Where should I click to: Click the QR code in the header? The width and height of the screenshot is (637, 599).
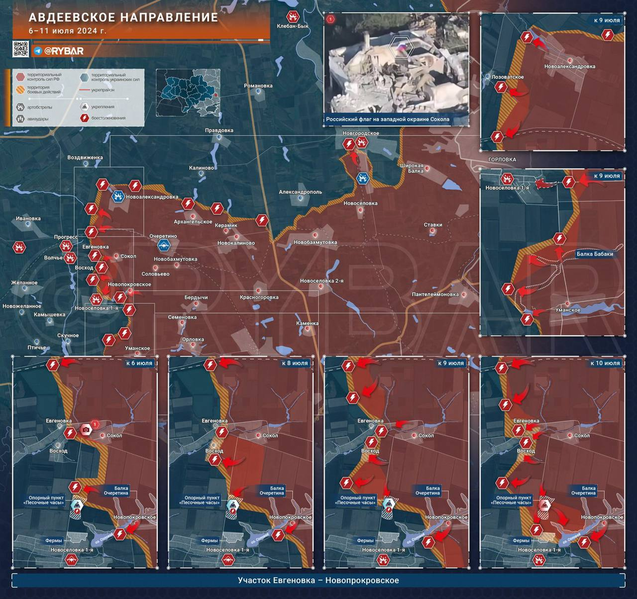(20, 49)
